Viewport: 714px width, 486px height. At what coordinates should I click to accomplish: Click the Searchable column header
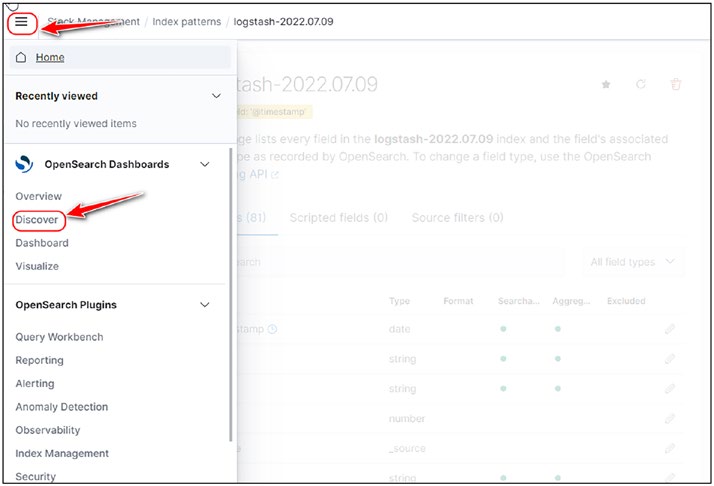pos(519,301)
